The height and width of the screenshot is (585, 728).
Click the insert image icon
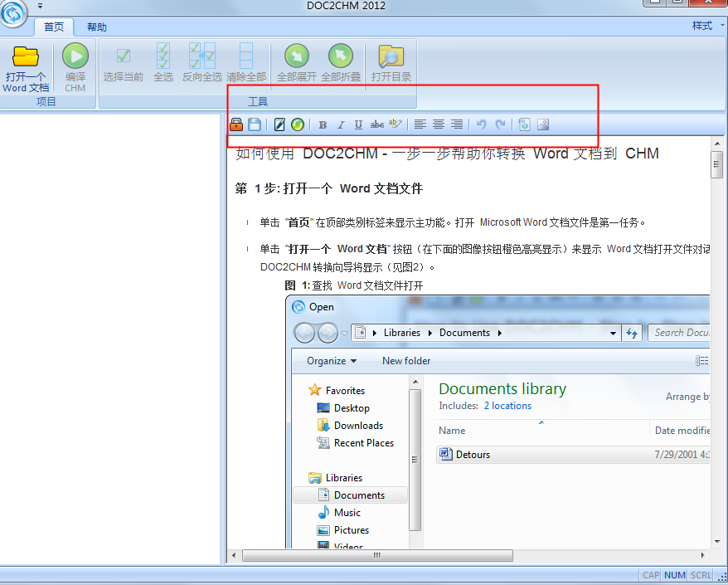point(543,124)
